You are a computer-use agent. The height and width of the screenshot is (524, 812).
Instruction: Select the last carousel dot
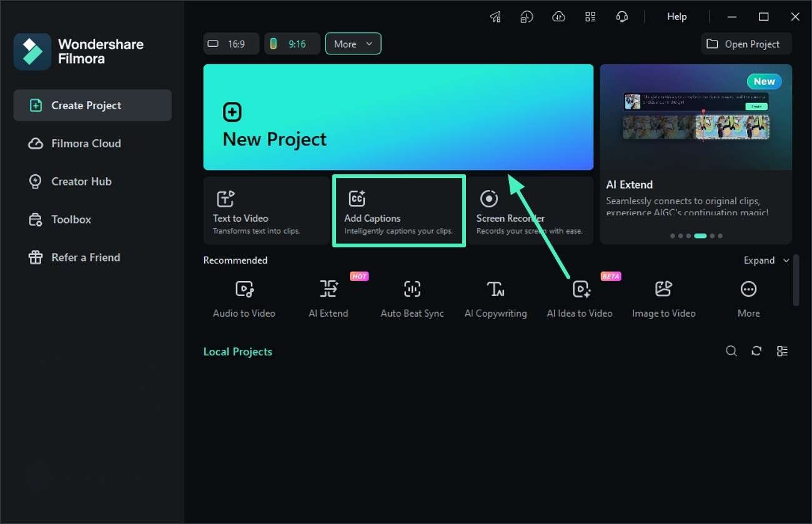point(720,236)
